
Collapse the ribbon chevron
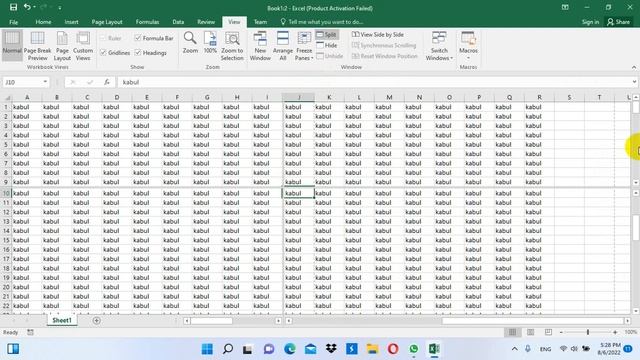click(634, 67)
